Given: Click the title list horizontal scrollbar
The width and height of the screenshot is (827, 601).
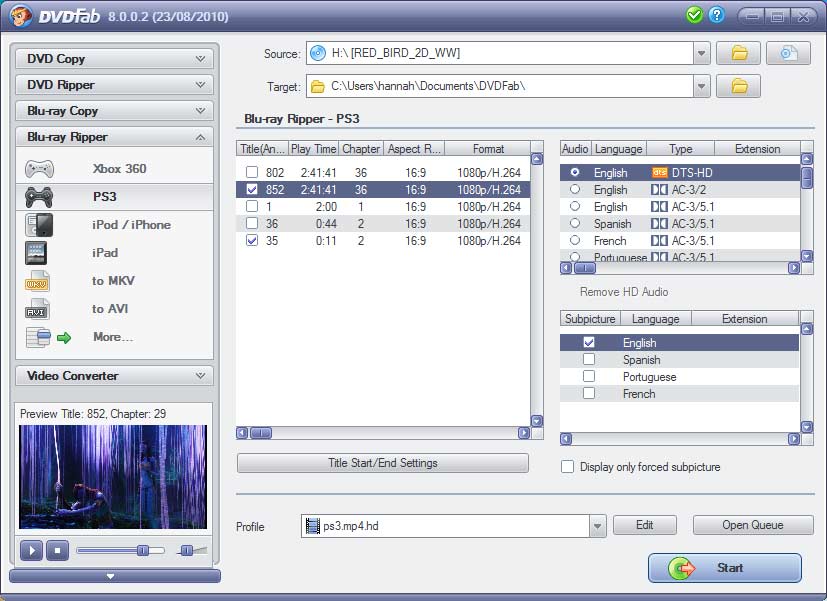Looking at the screenshot, I should coord(383,433).
